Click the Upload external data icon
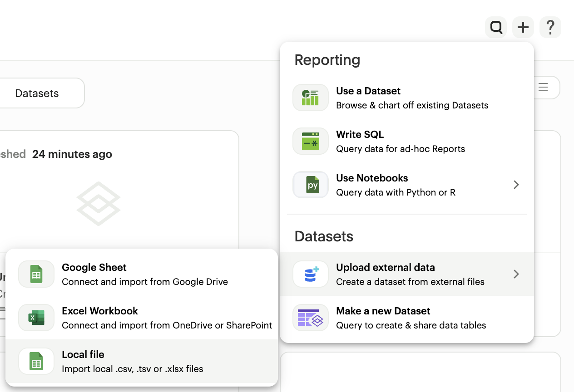The image size is (574, 392). point(311,274)
